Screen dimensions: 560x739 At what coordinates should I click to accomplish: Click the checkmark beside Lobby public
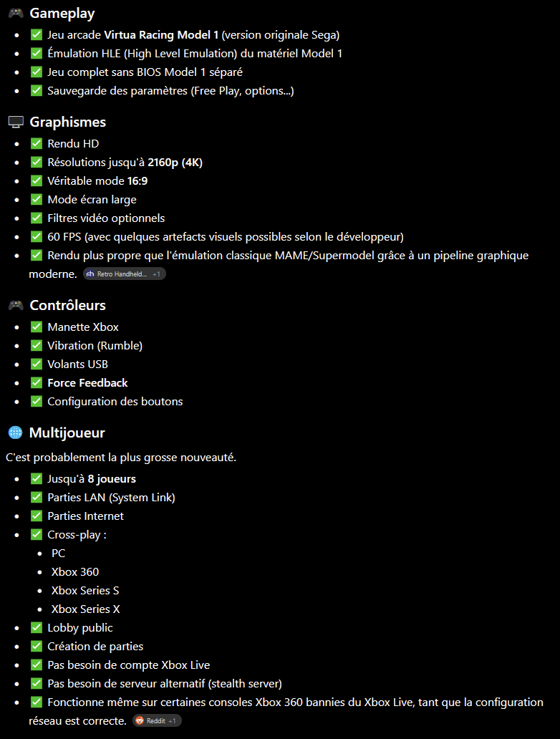pos(37,627)
